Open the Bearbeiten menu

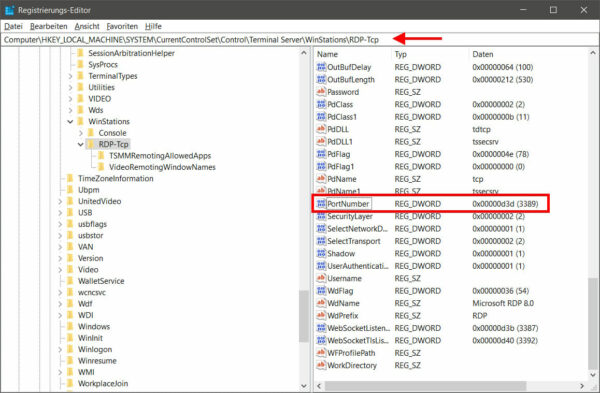tap(49, 26)
